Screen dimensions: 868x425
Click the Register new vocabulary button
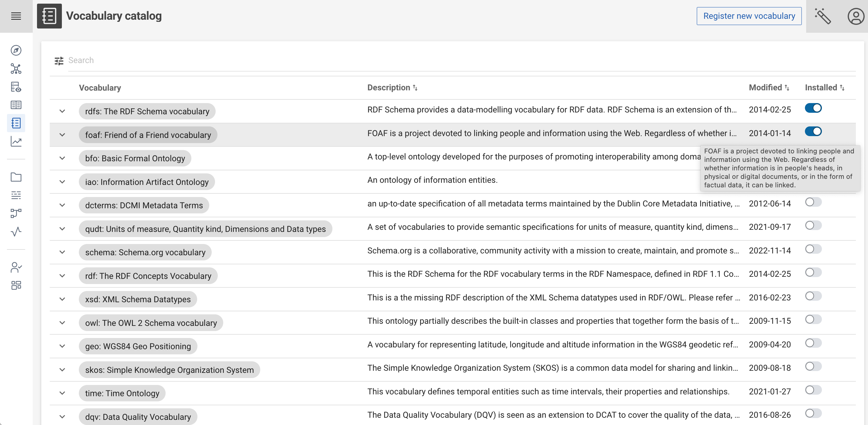[x=749, y=16]
